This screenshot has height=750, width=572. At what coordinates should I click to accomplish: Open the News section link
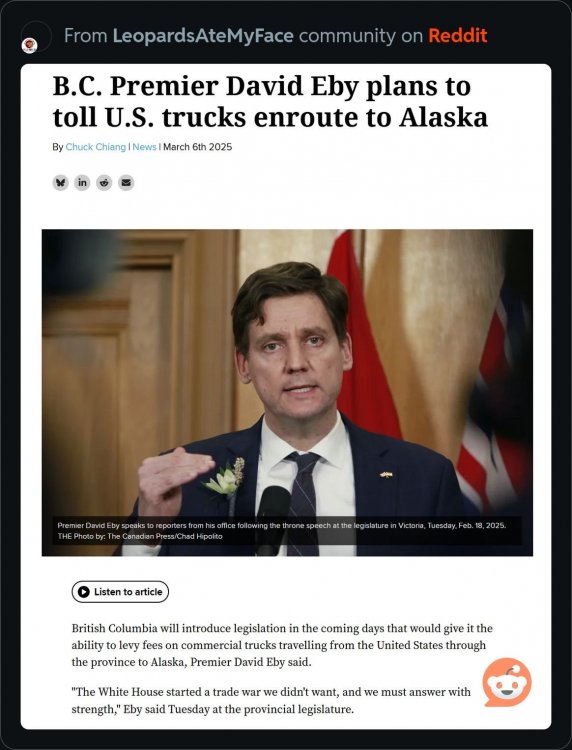(x=144, y=147)
